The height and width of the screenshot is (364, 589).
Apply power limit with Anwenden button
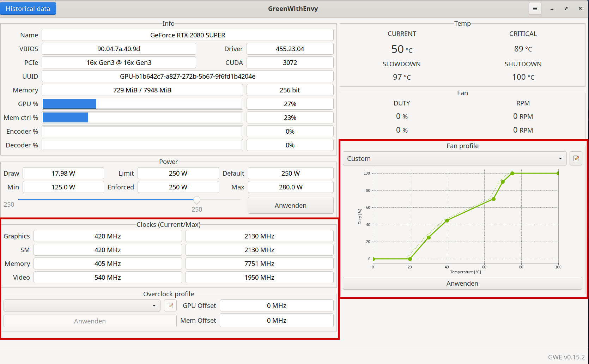coord(291,205)
